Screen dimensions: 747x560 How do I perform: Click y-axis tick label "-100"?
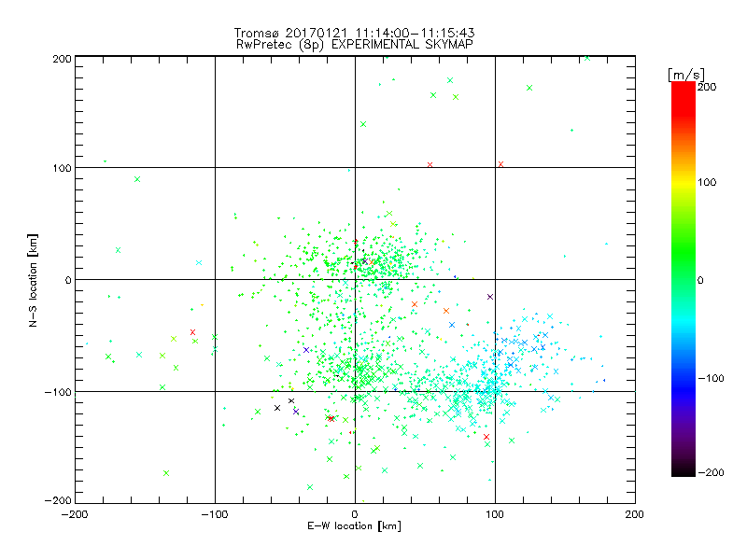(58, 392)
